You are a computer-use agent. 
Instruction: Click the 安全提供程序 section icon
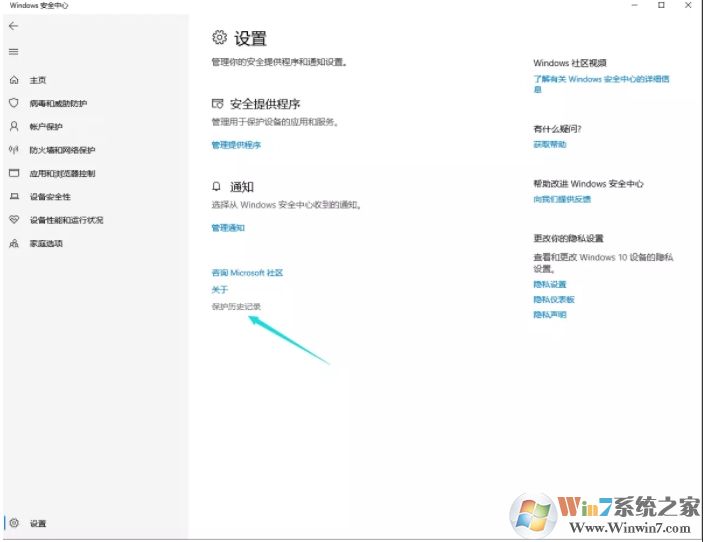[217, 104]
